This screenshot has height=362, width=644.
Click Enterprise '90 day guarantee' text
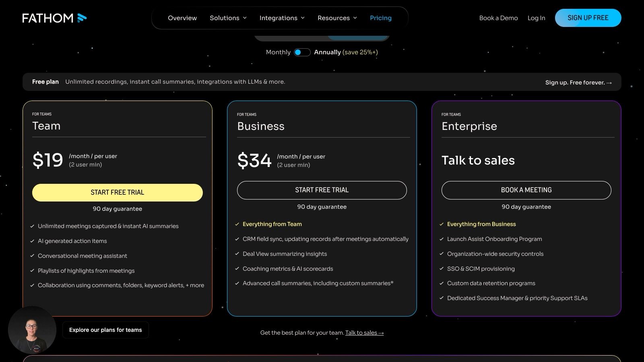tap(526, 207)
